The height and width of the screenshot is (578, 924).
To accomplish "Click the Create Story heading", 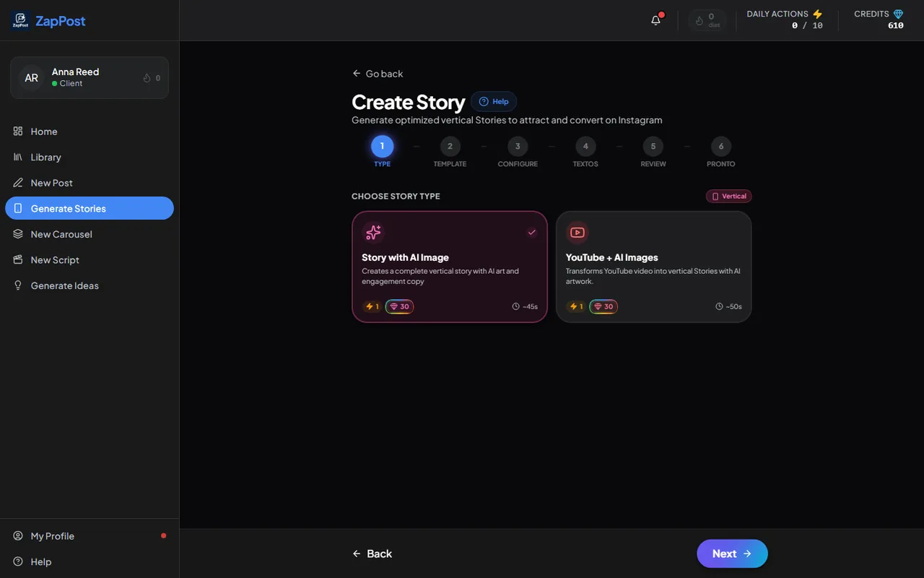I will coord(408,102).
